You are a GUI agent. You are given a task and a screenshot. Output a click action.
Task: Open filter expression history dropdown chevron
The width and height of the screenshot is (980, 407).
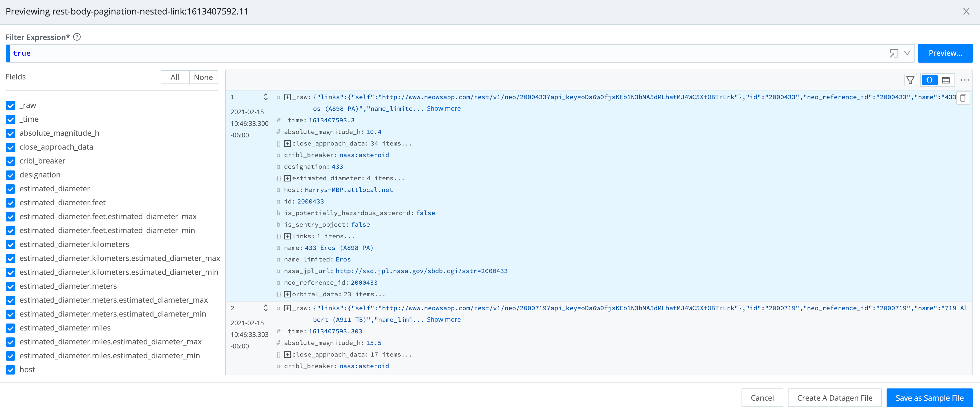point(907,53)
